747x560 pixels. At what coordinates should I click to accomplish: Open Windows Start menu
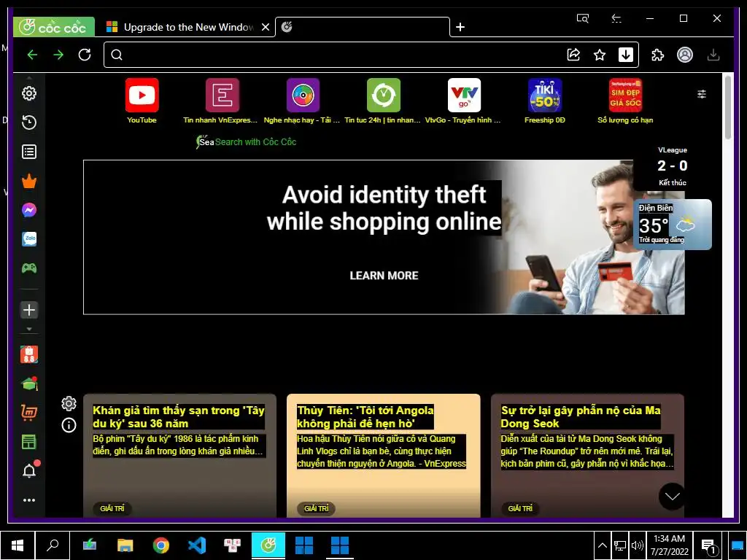18,545
